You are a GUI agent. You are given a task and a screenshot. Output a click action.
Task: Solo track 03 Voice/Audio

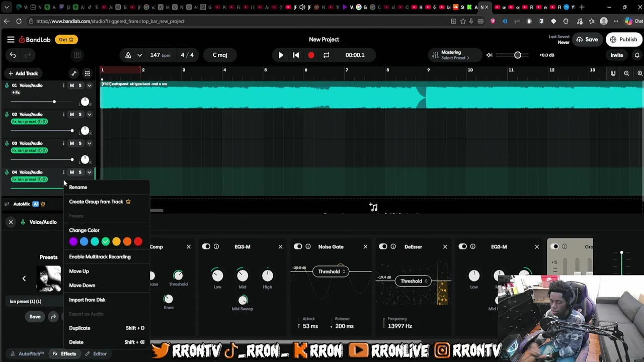[x=80, y=143]
